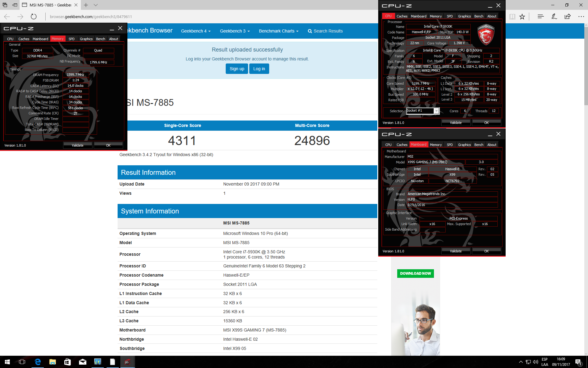Open Windows Start menu
Viewport: 588px width, 368px height.
tap(7, 362)
